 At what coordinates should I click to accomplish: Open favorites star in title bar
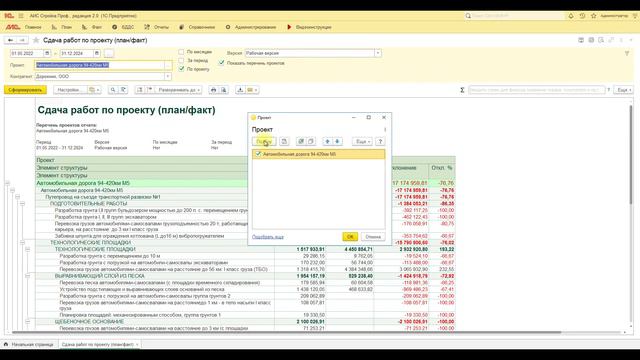593,16
